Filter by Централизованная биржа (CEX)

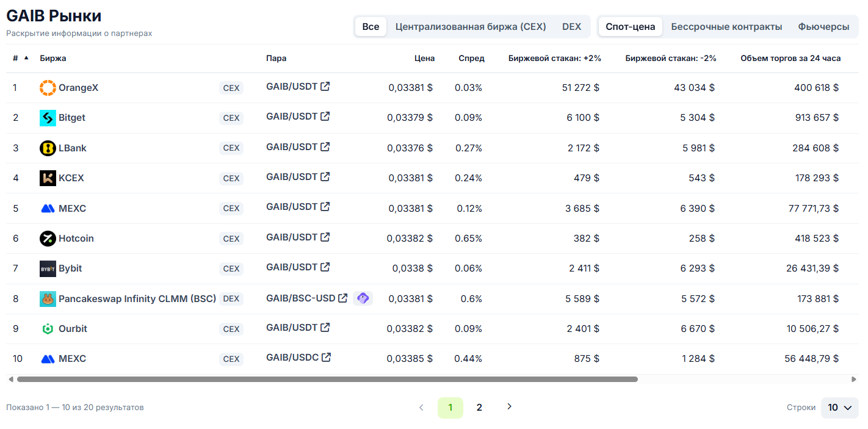click(471, 27)
